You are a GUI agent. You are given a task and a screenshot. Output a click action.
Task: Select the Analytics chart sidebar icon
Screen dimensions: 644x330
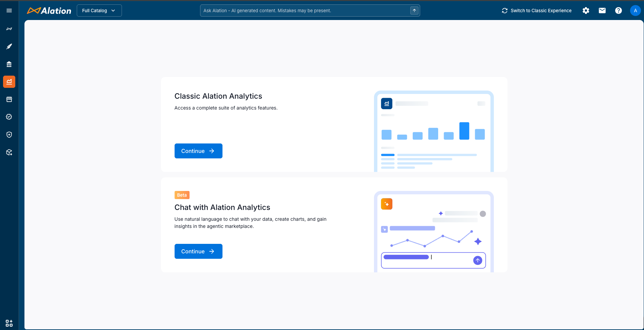point(9,82)
